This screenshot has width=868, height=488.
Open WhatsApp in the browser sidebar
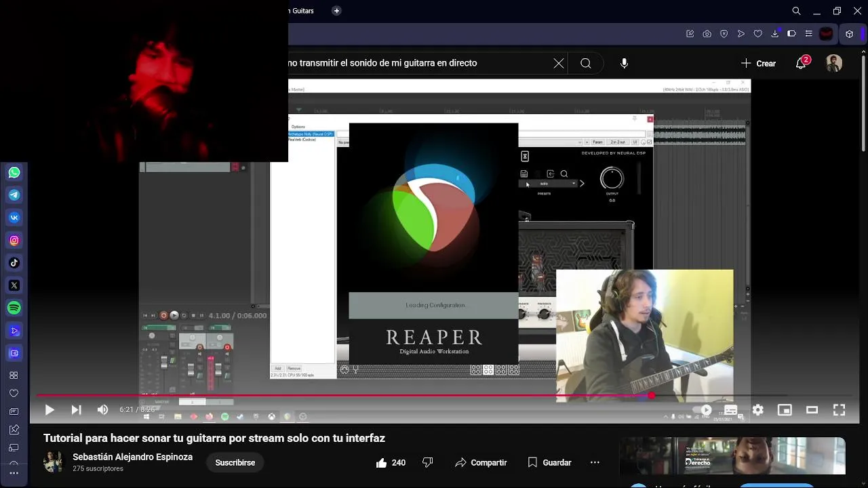14,173
